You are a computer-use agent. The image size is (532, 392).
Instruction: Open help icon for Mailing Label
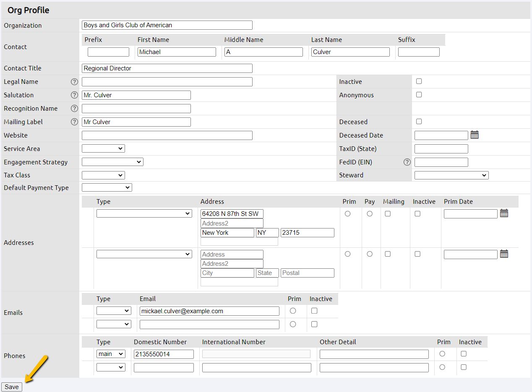coord(74,122)
